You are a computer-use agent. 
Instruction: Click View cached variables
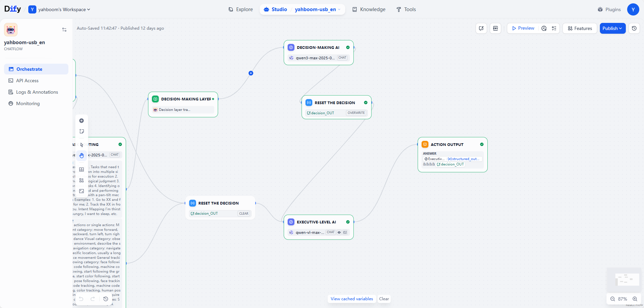[352, 299]
